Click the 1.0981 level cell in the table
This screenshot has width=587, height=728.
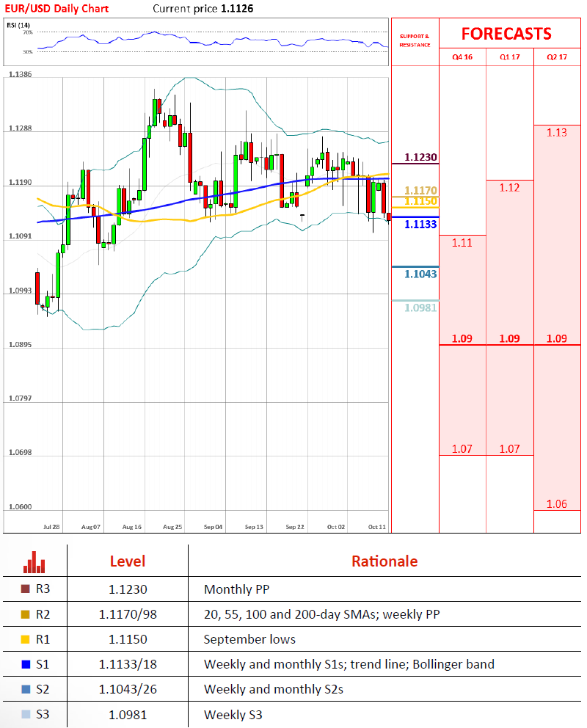pos(128,715)
